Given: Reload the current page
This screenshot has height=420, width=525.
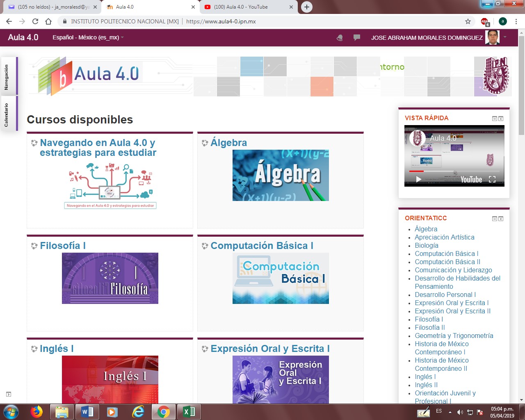Looking at the screenshot, I should (35, 21).
